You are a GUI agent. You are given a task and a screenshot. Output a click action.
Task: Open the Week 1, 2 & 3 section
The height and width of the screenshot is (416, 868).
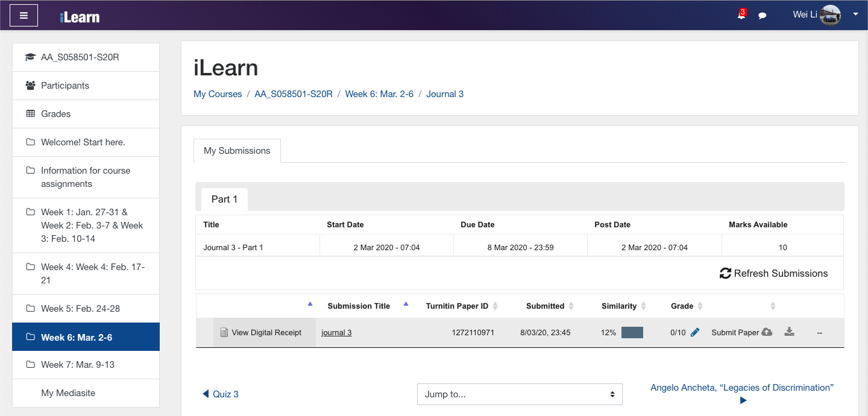tap(86, 225)
